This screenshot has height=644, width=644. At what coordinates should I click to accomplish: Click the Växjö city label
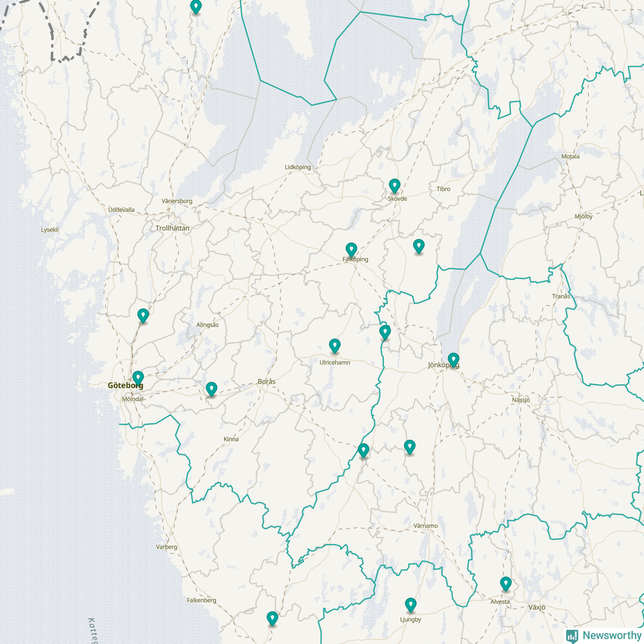pos(537,607)
